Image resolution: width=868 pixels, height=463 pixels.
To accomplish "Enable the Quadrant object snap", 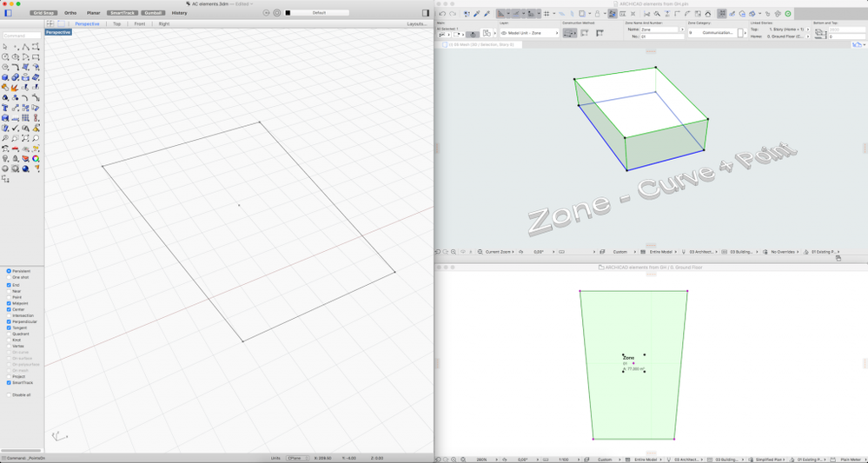I will [x=9, y=334].
